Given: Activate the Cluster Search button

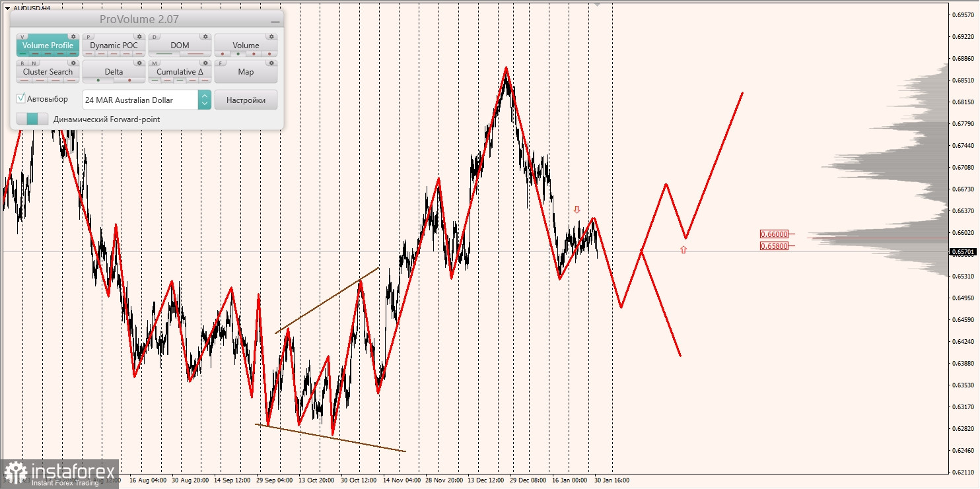Looking at the screenshot, I should (x=48, y=71).
